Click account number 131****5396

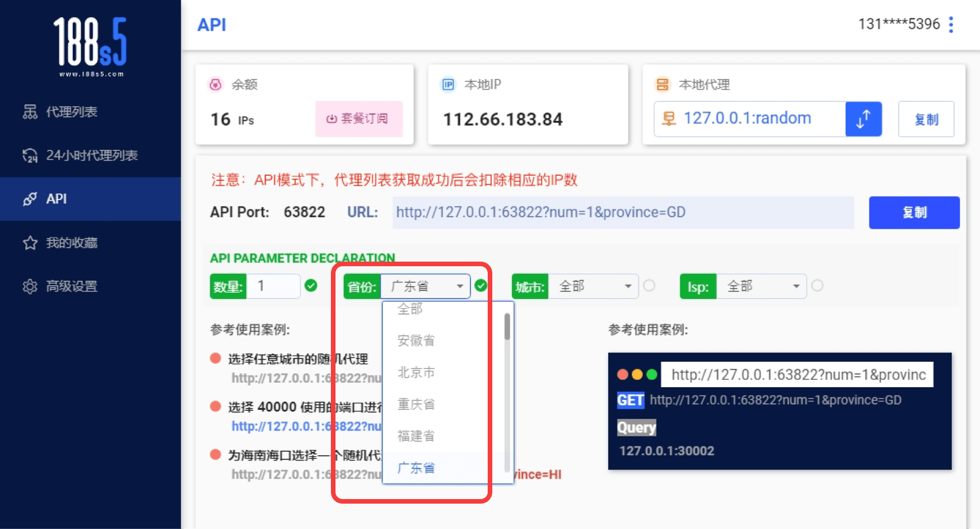tap(899, 24)
